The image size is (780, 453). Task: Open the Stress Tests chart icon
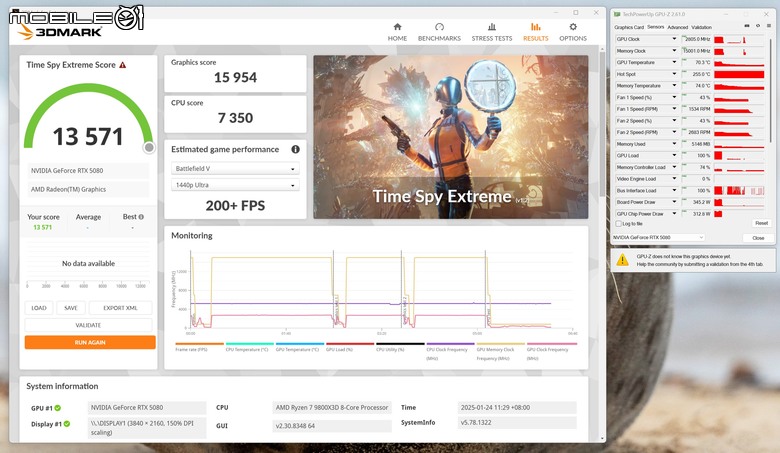coord(491,27)
